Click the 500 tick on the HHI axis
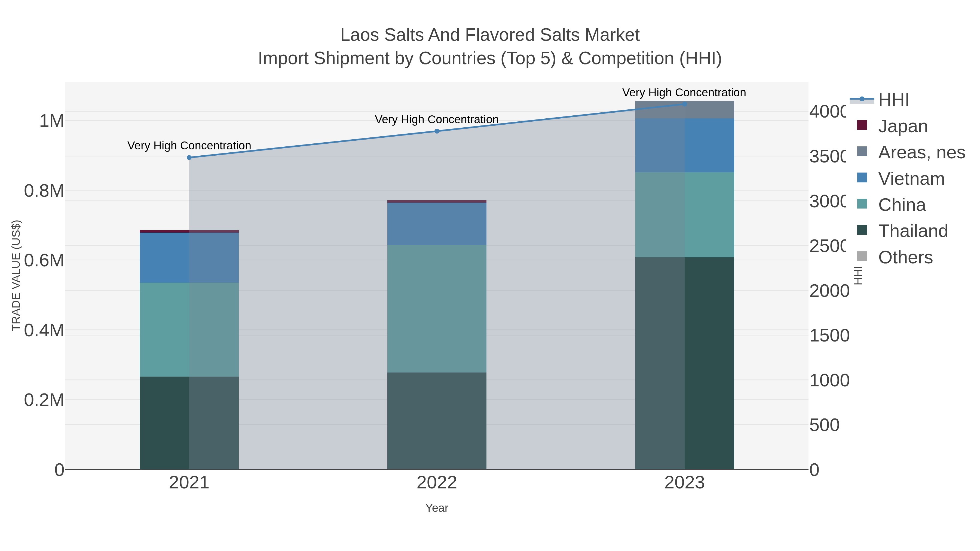 click(824, 425)
